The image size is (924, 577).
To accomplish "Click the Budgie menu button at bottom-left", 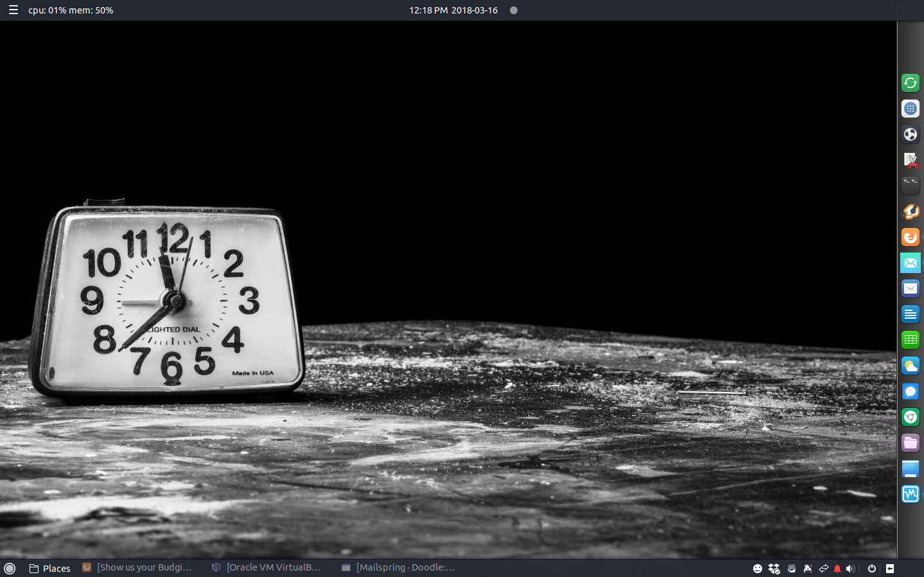I will click(10, 568).
